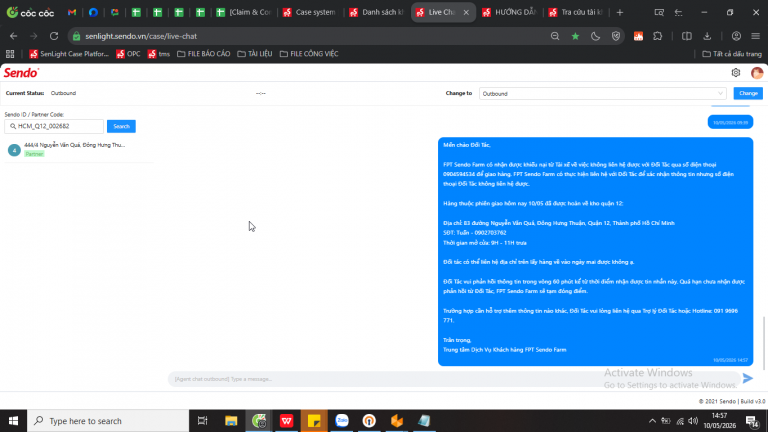Open Task View on taskbar
Viewport: 768px width, 432px height.
(202, 421)
